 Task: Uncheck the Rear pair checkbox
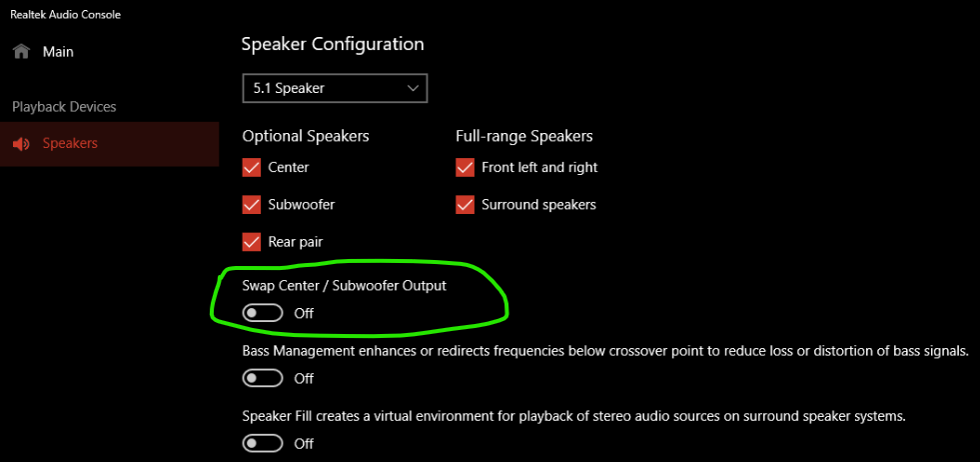252,242
